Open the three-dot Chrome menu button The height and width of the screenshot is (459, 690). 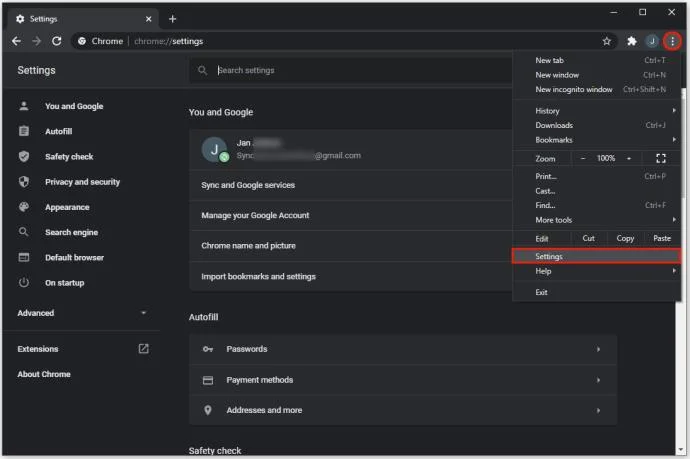(672, 41)
